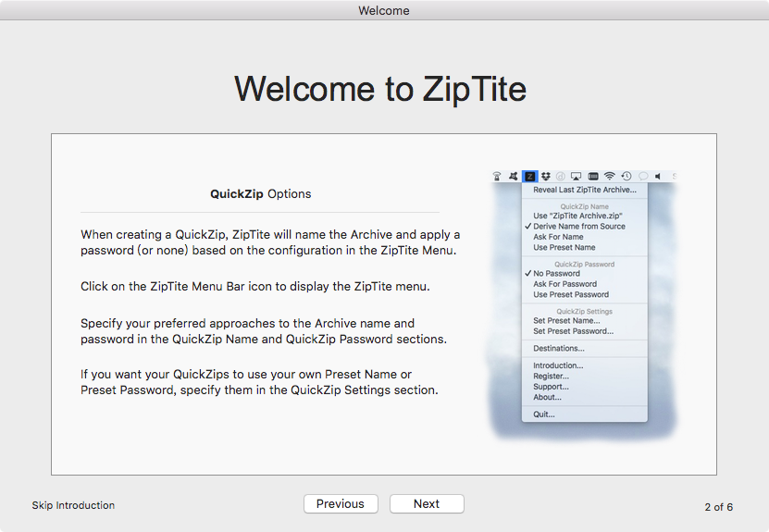The image size is (769, 532).
Task: Click paragraph starting 'When creating a QuickZip'
Action: click(x=270, y=242)
